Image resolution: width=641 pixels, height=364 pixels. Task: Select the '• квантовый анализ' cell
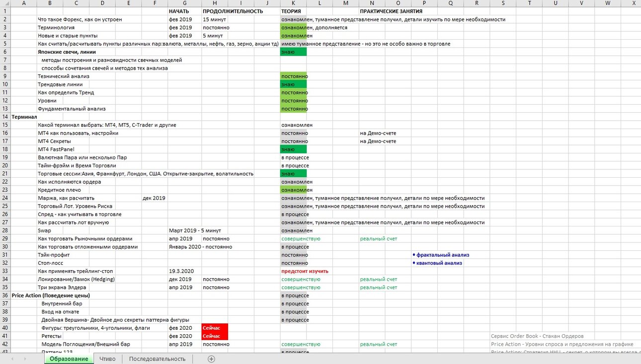click(x=437, y=263)
